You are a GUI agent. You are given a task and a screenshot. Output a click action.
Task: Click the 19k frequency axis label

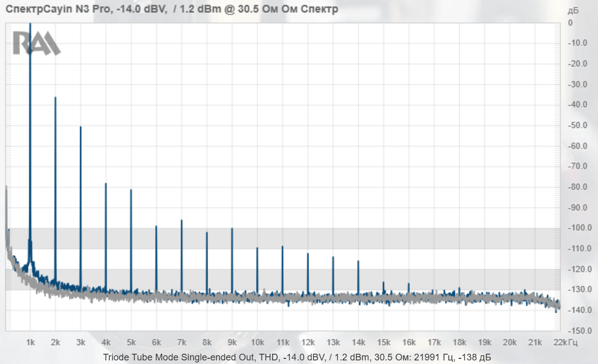coord(484,342)
